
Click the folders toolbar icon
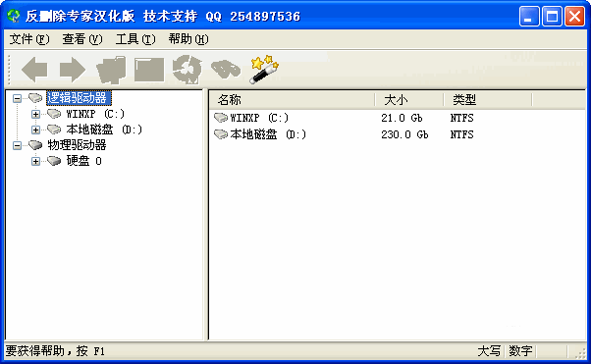[x=111, y=70]
